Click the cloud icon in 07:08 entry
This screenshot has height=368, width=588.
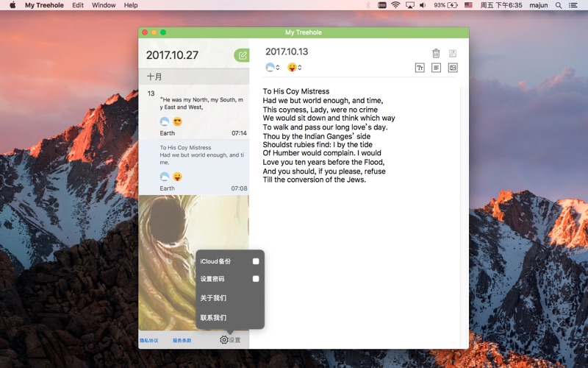[x=164, y=177]
